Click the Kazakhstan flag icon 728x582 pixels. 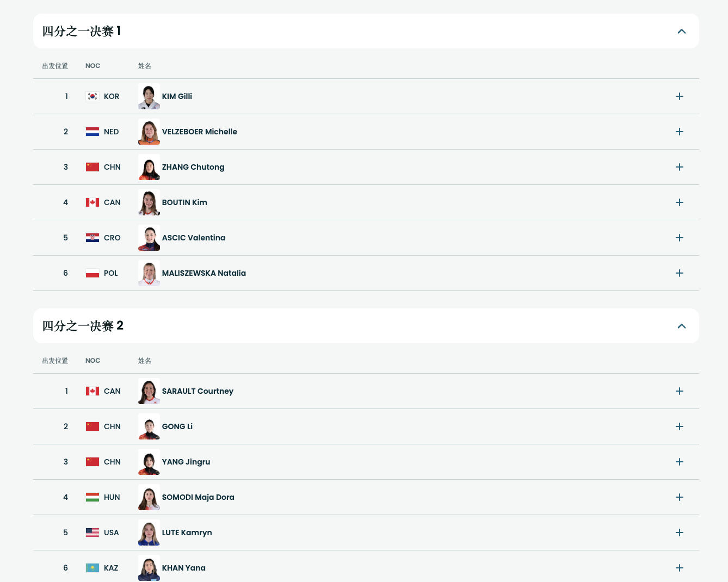pyautogui.click(x=92, y=568)
